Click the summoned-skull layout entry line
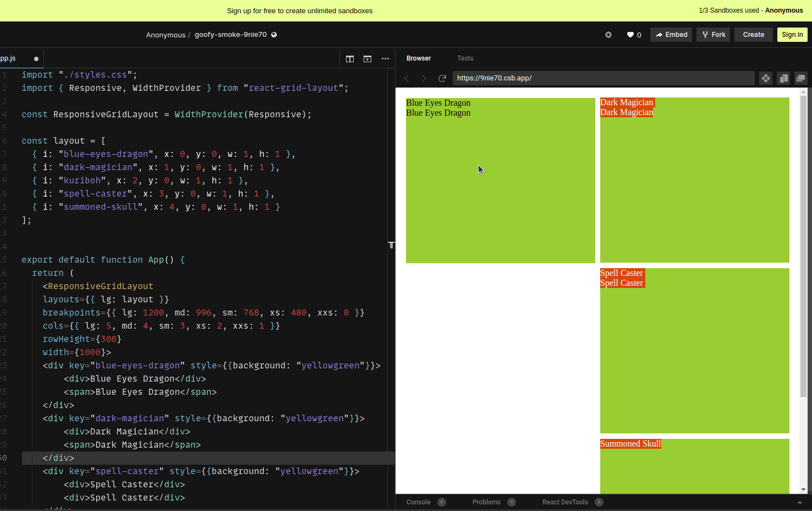Viewport: 812px width, 511px height. click(x=156, y=207)
